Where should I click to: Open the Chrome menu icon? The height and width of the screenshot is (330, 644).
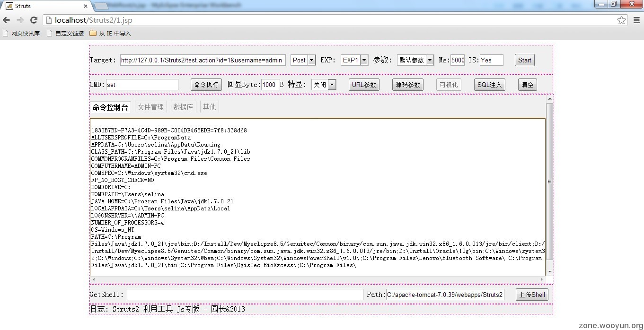[x=636, y=20]
